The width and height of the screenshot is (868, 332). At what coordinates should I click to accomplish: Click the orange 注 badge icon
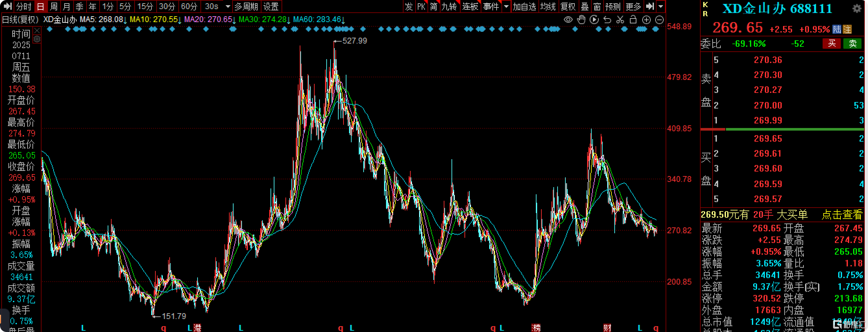847,29
